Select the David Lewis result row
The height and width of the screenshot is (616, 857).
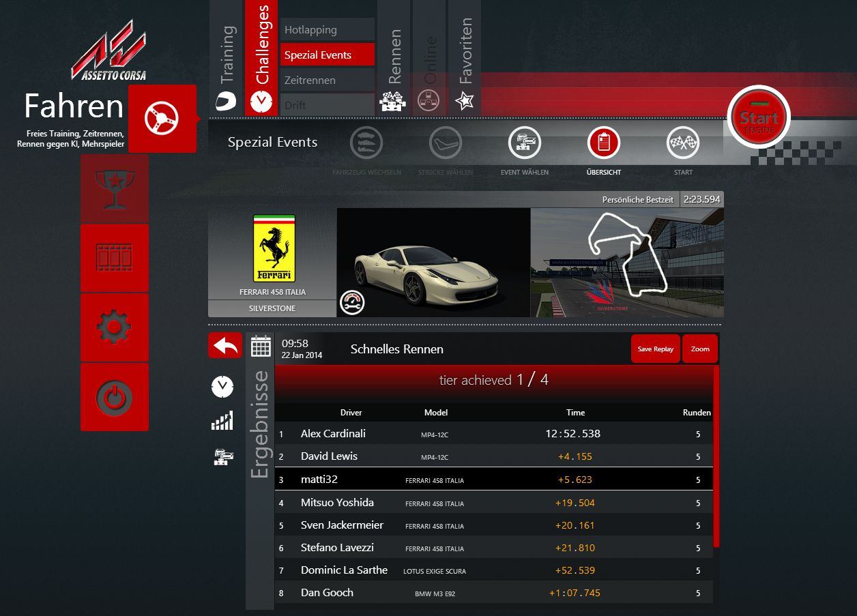pyautogui.click(x=494, y=456)
